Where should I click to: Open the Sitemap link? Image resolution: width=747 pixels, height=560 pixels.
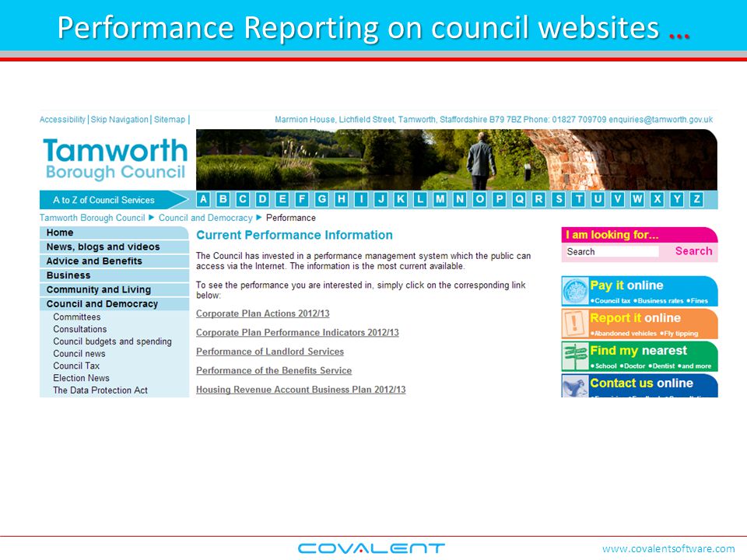pos(170,120)
